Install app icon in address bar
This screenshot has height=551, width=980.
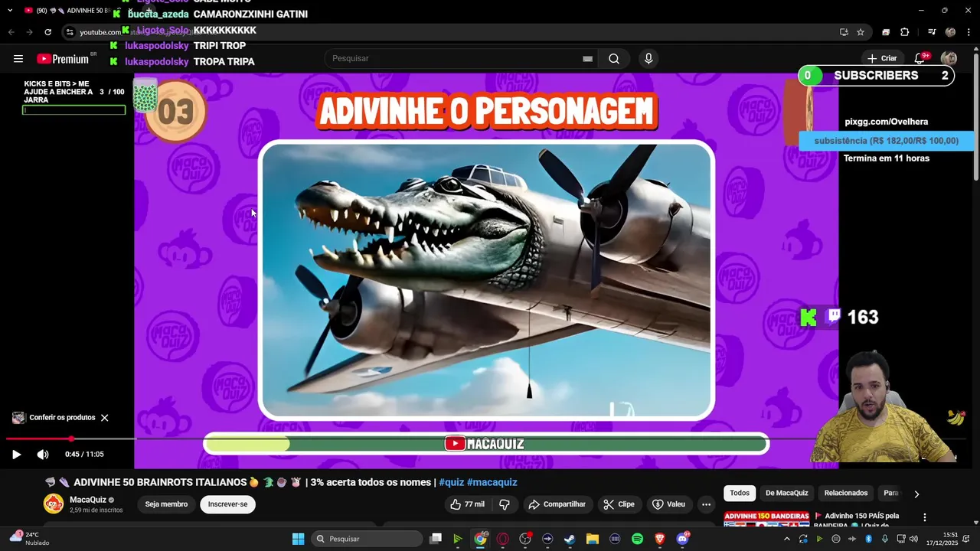click(844, 32)
